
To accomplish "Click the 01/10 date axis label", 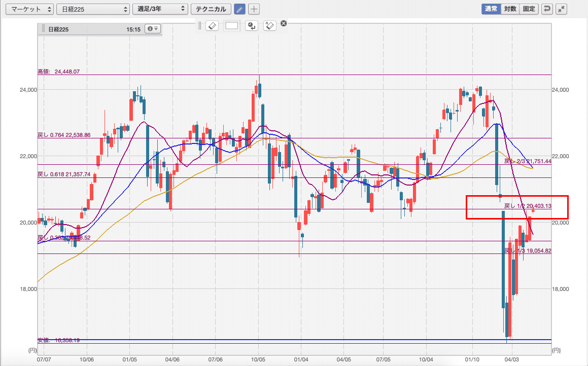I will (472, 359).
